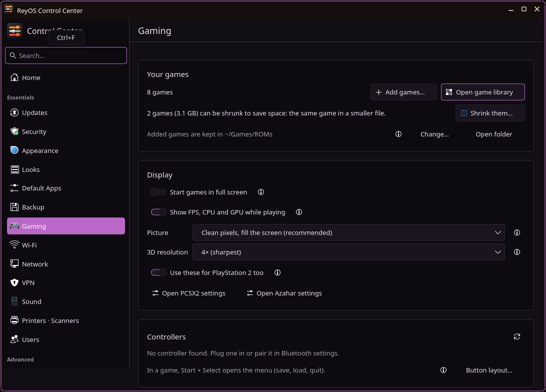Click the info icon beside Show FPS, CPU and GPU
The height and width of the screenshot is (392, 546).
[299, 212]
